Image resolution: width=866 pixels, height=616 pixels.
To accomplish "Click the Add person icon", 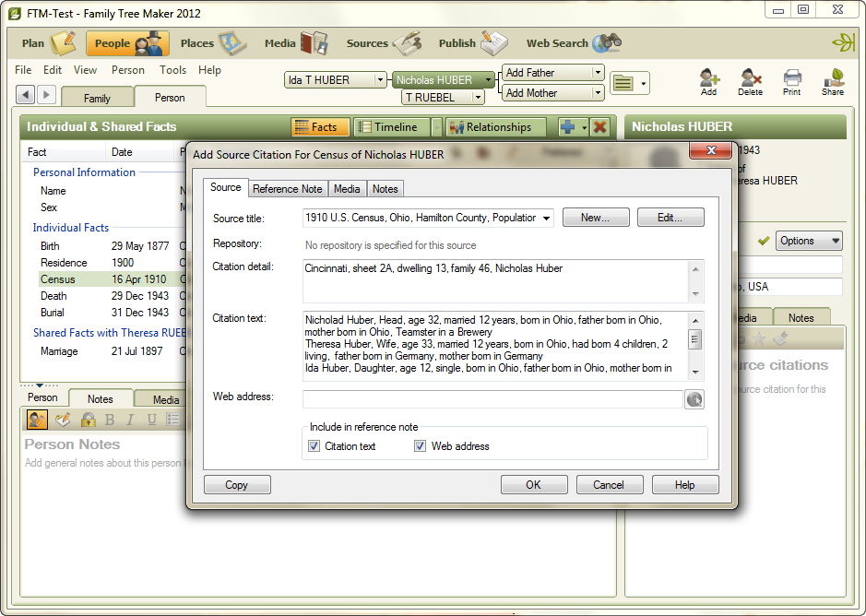I will pos(708,82).
